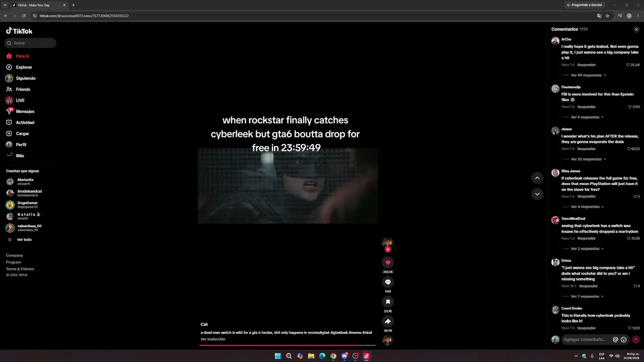This screenshot has width=644, height=362.
Task: Expand Ver 4 respuestas
Action: tap(587, 207)
